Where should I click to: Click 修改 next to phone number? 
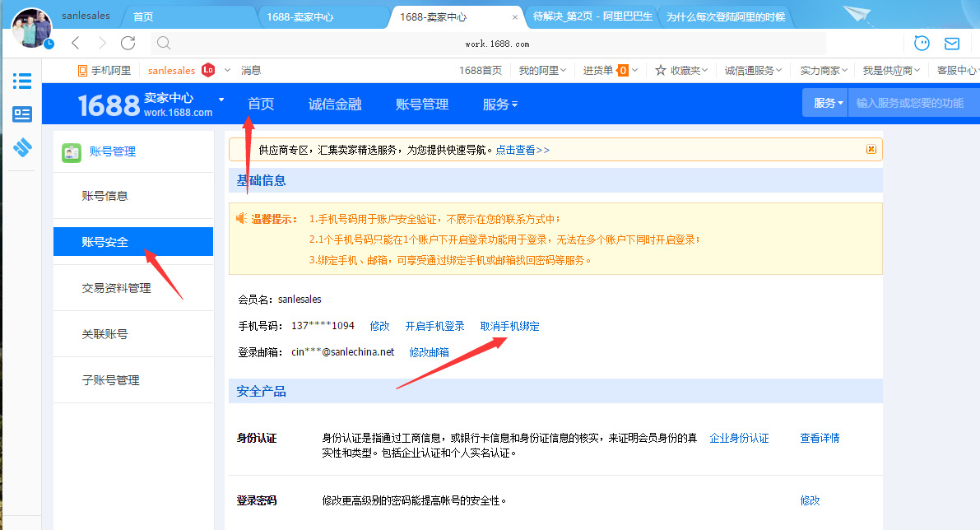[379, 326]
